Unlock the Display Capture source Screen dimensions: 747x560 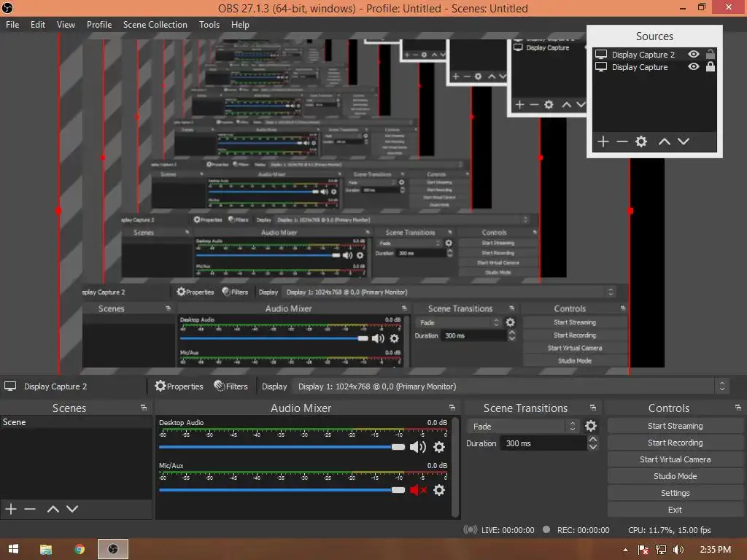711,66
